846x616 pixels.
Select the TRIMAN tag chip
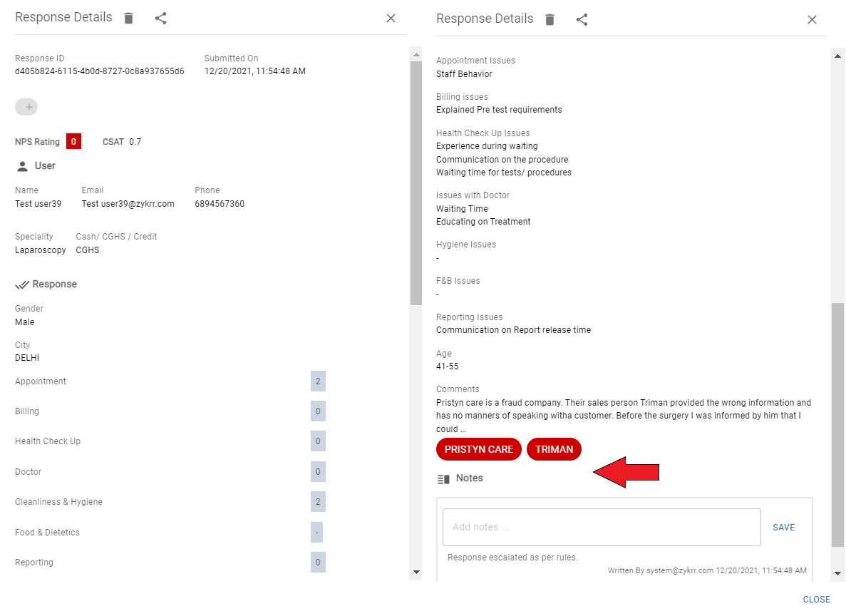pos(554,449)
